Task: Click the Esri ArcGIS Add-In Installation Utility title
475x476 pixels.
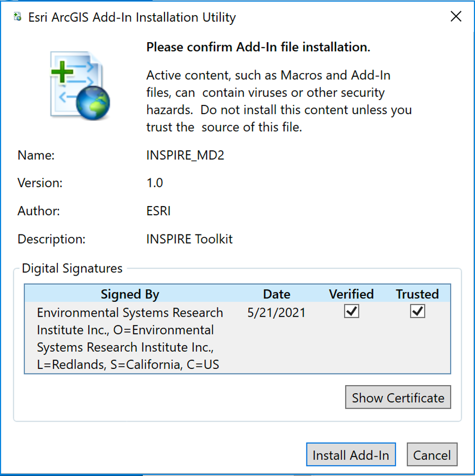Action: (x=132, y=17)
